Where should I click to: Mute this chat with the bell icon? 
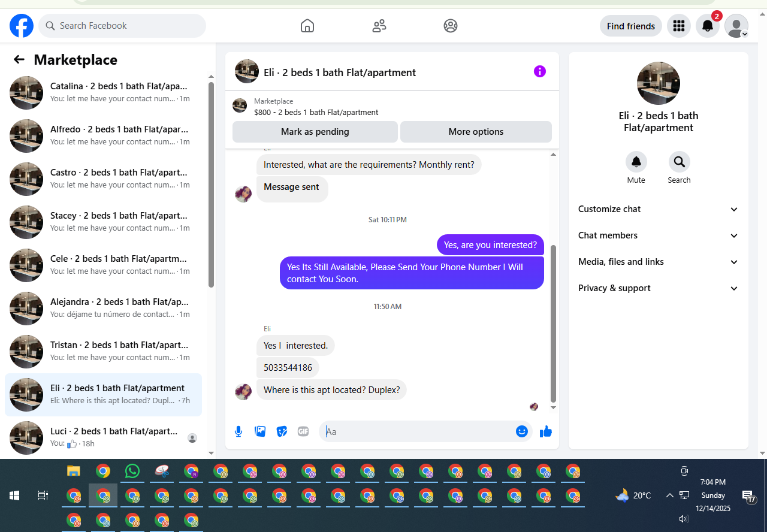(636, 162)
